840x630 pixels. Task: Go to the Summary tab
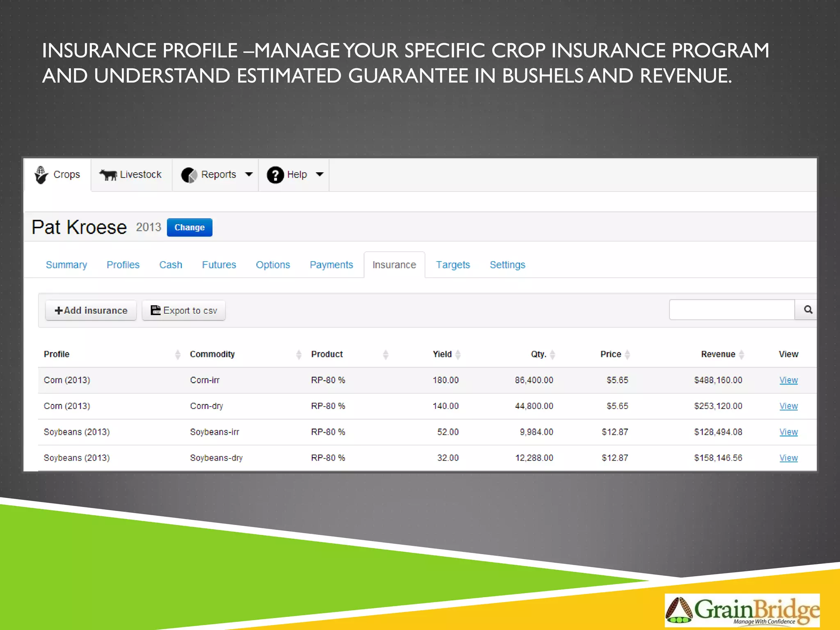66,265
